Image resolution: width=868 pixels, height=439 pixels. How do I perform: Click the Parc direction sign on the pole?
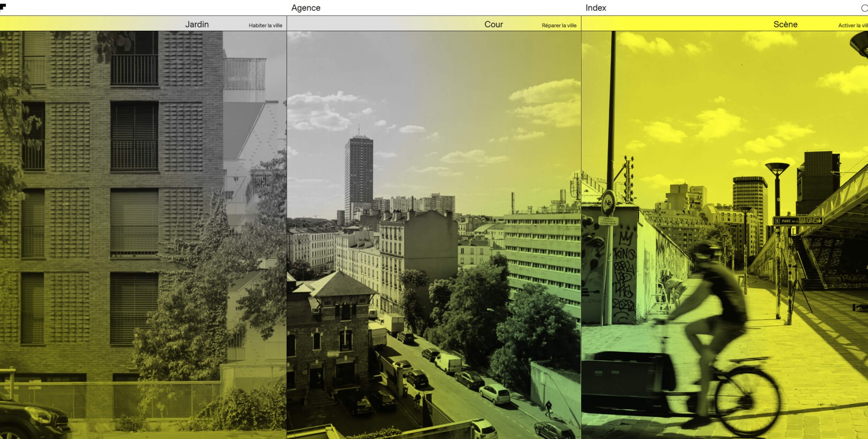pos(797,221)
